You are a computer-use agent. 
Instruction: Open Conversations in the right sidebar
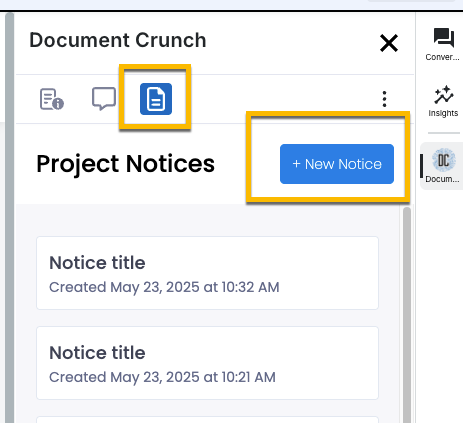(443, 44)
